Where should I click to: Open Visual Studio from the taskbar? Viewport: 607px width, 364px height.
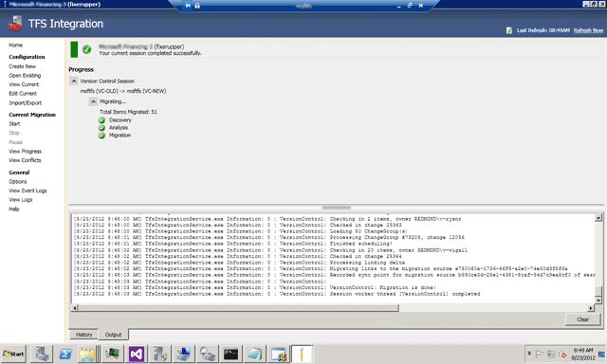point(137,354)
